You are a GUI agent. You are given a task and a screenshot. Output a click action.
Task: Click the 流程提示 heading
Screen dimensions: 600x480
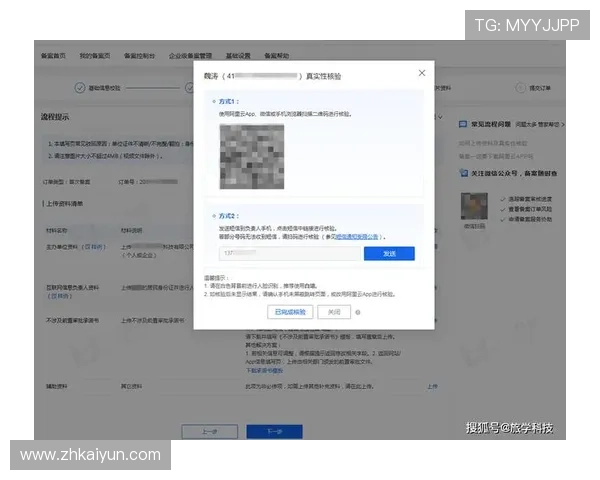pyautogui.click(x=55, y=117)
